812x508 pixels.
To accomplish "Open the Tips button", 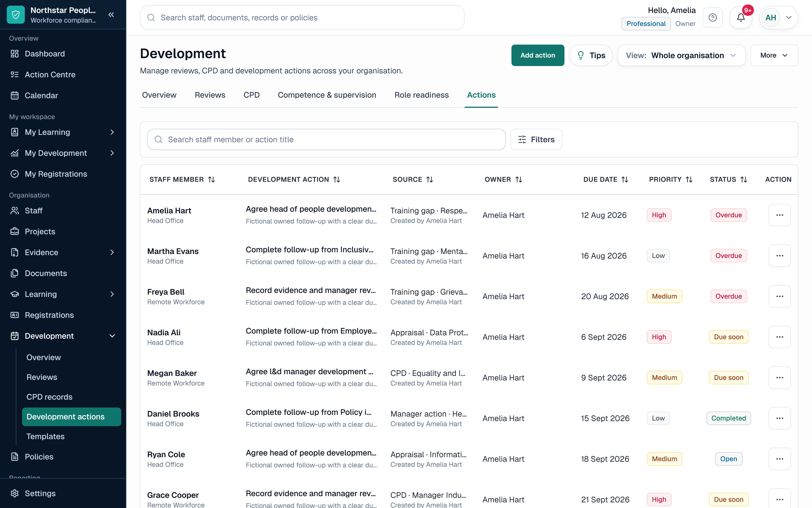I will click(x=591, y=55).
